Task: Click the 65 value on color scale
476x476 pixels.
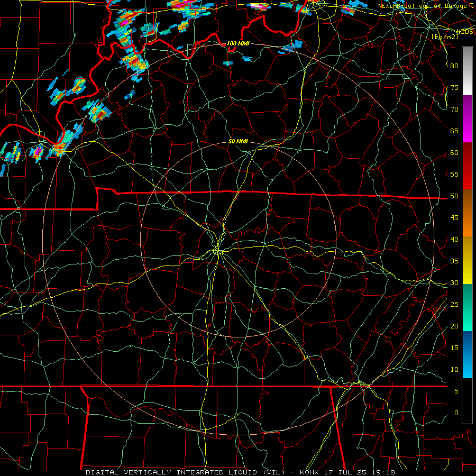Action: pos(454,131)
